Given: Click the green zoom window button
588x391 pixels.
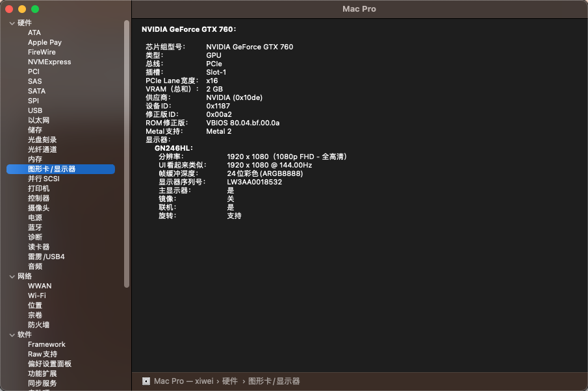Looking at the screenshot, I should pyautogui.click(x=35, y=9).
